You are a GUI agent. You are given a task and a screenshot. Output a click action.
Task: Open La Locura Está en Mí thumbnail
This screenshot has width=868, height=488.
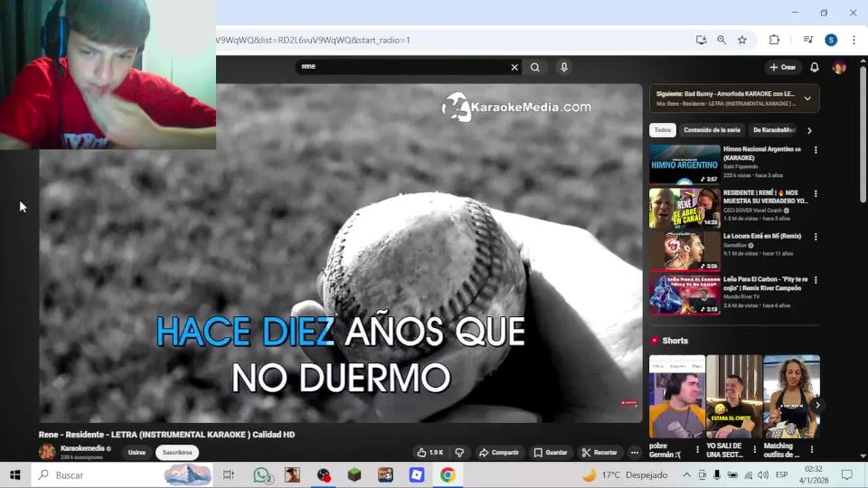point(685,251)
